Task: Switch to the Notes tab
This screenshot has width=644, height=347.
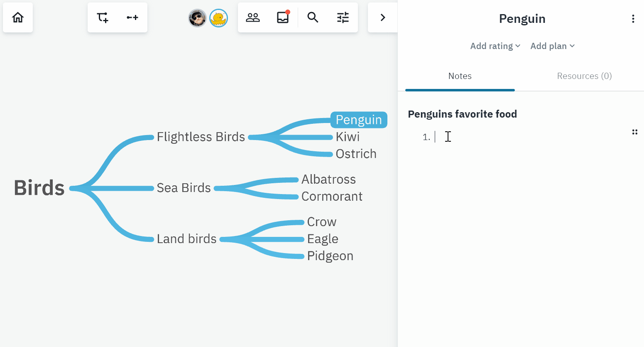Action: coord(460,76)
